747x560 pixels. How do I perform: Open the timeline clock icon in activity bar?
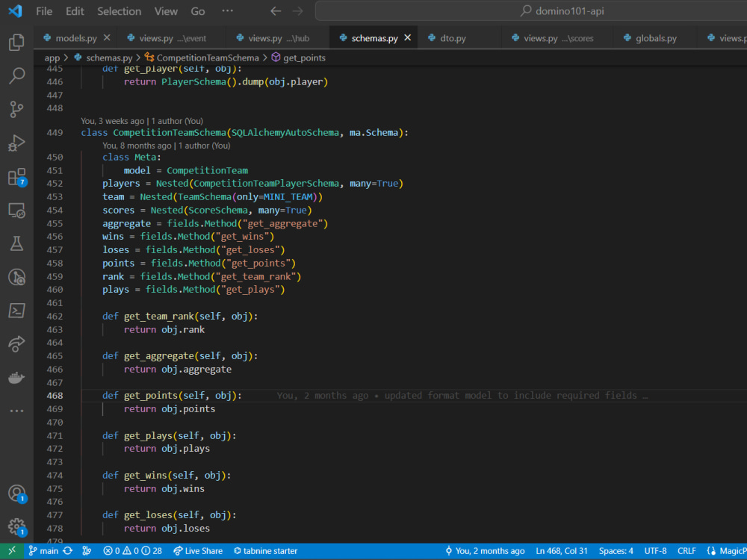(x=16, y=277)
